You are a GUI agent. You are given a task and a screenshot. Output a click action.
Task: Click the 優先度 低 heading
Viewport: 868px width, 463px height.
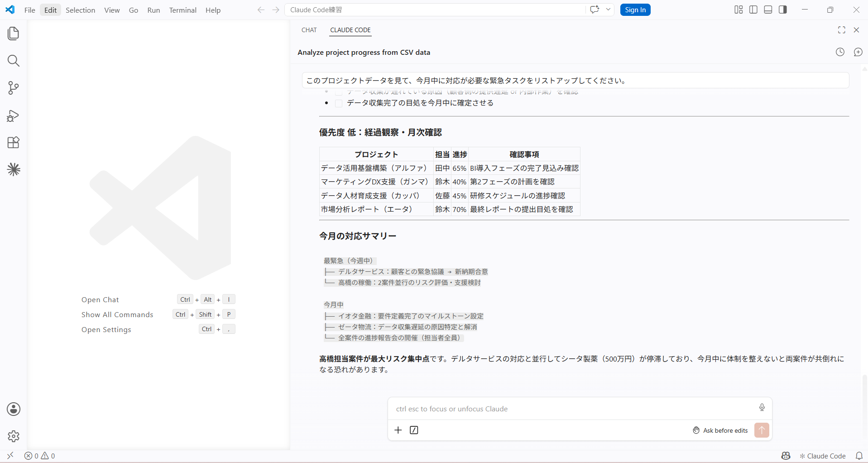tap(380, 132)
